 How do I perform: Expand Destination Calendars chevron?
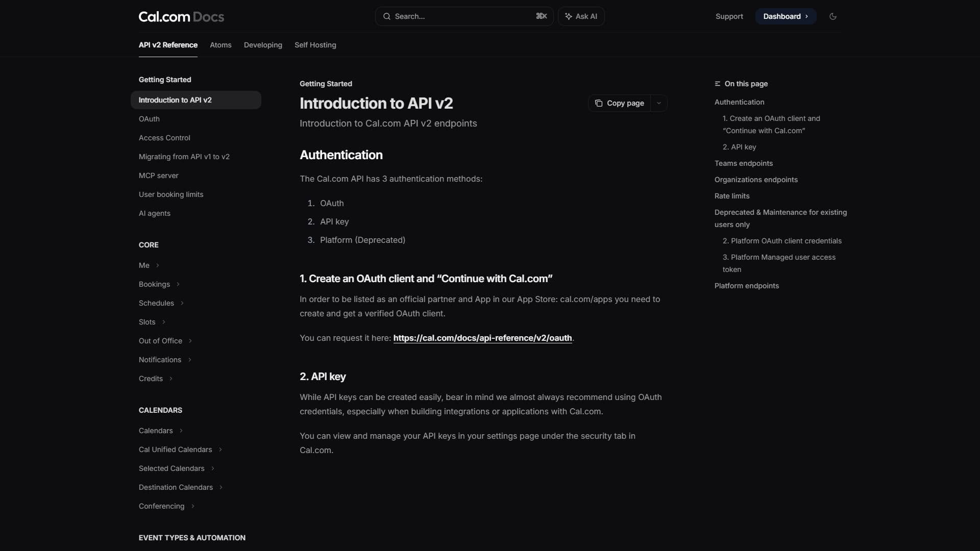[221, 487]
